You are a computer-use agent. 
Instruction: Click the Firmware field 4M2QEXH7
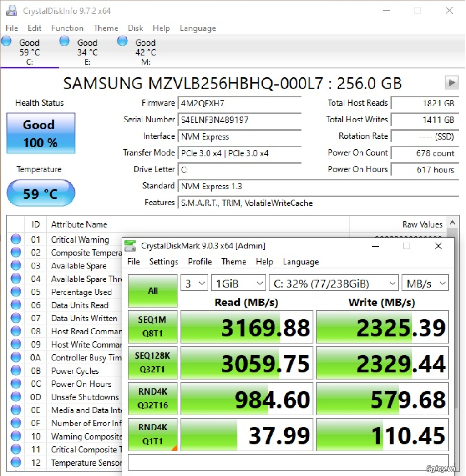pyautogui.click(x=240, y=103)
